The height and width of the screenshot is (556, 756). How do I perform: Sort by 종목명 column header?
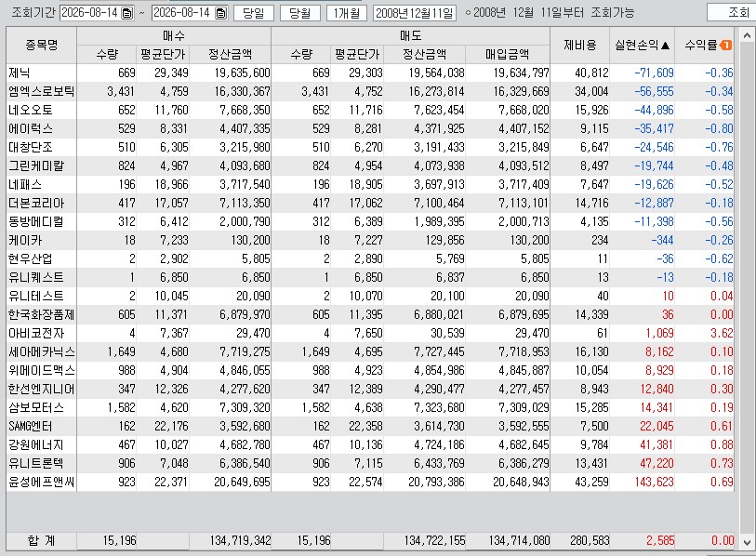[42, 46]
